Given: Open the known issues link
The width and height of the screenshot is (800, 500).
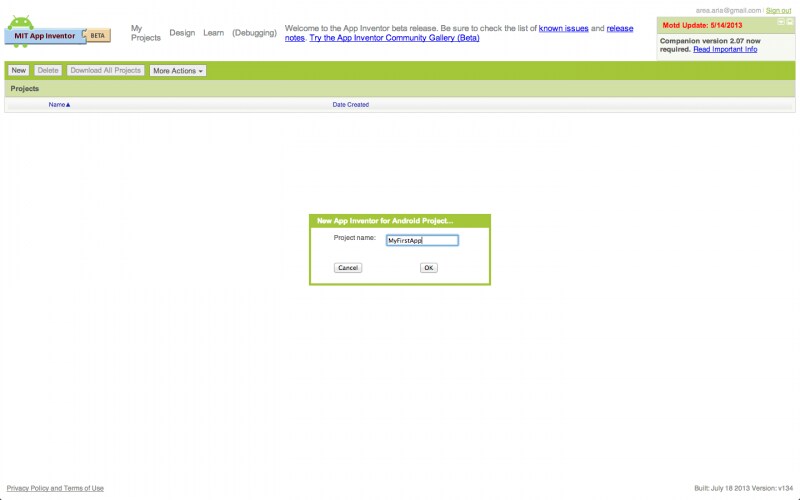Looking at the screenshot, I should coord(563,28).
